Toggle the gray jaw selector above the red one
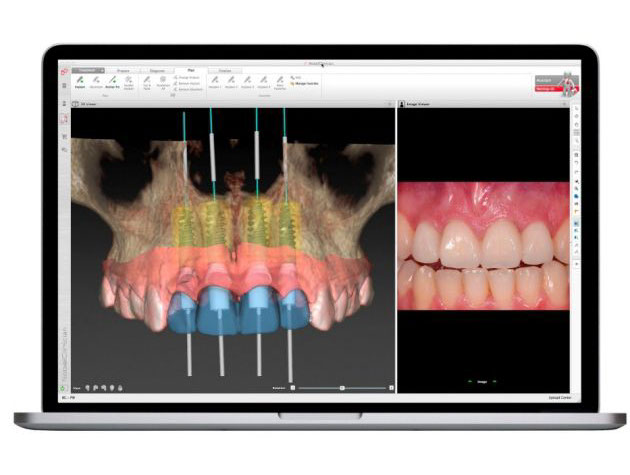 [x=544, y=80]
